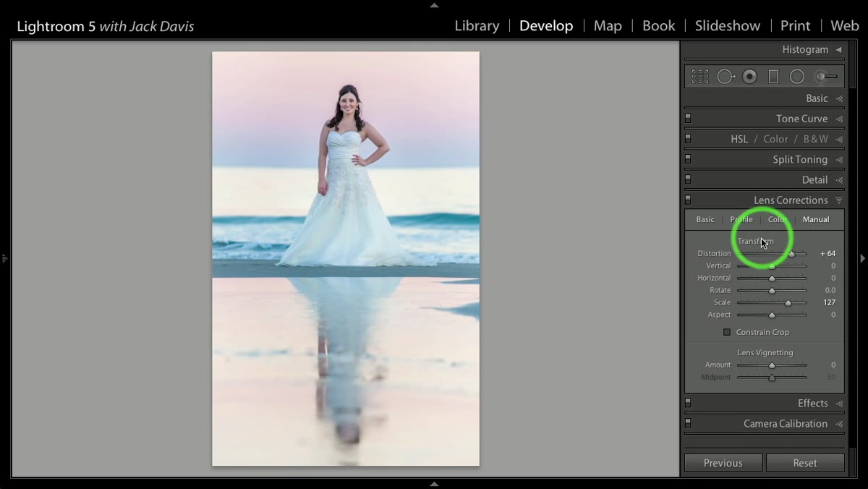Expand the Split Toning panel
This screenshot has height=489, width=868.
839,159
